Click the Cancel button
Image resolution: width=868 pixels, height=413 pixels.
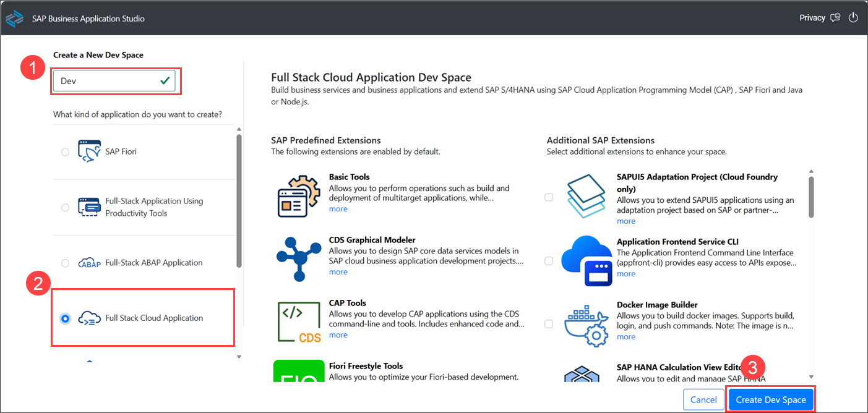coord(703,400)
